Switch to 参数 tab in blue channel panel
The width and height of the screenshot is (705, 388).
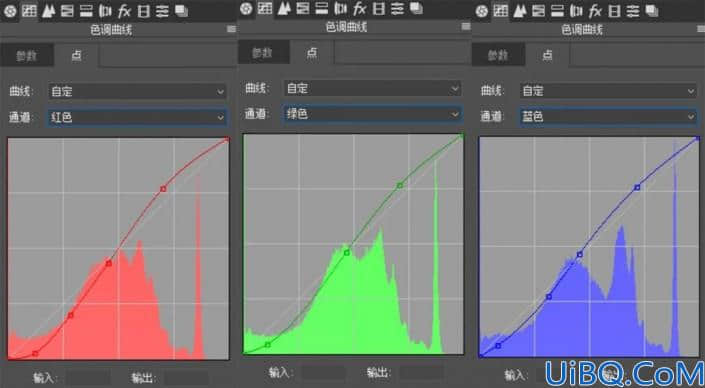[498, 55]
